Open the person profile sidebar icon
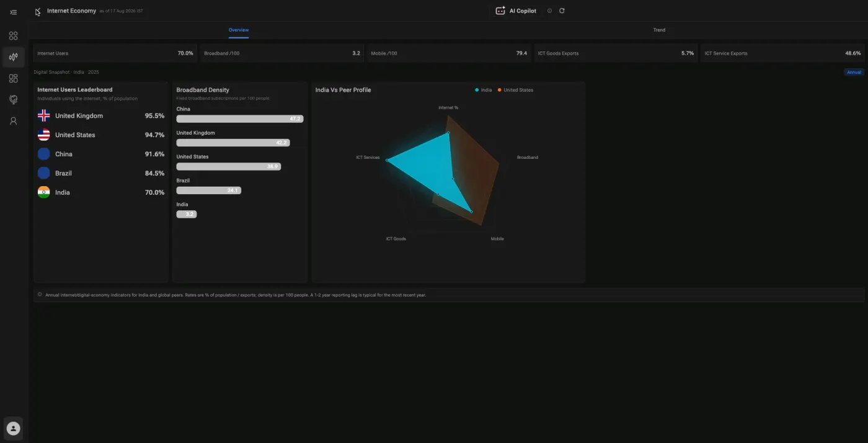The image size is (868, 443). 13,121
